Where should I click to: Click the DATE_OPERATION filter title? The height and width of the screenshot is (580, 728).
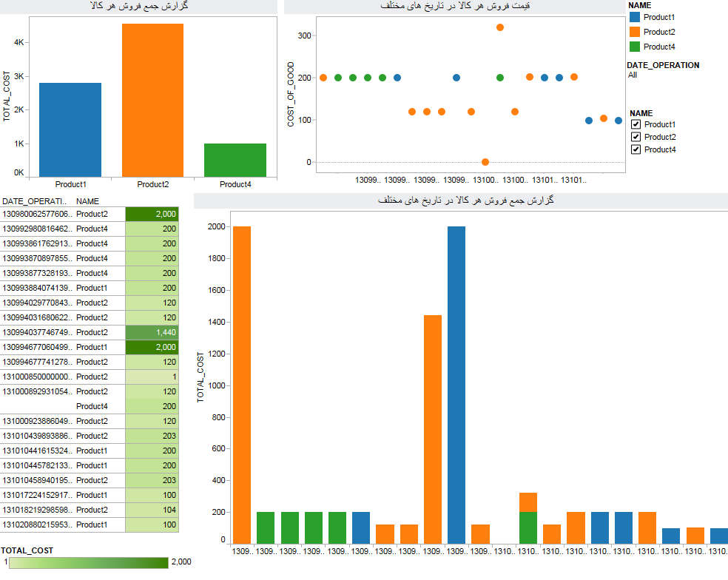(x=663, y=66)
